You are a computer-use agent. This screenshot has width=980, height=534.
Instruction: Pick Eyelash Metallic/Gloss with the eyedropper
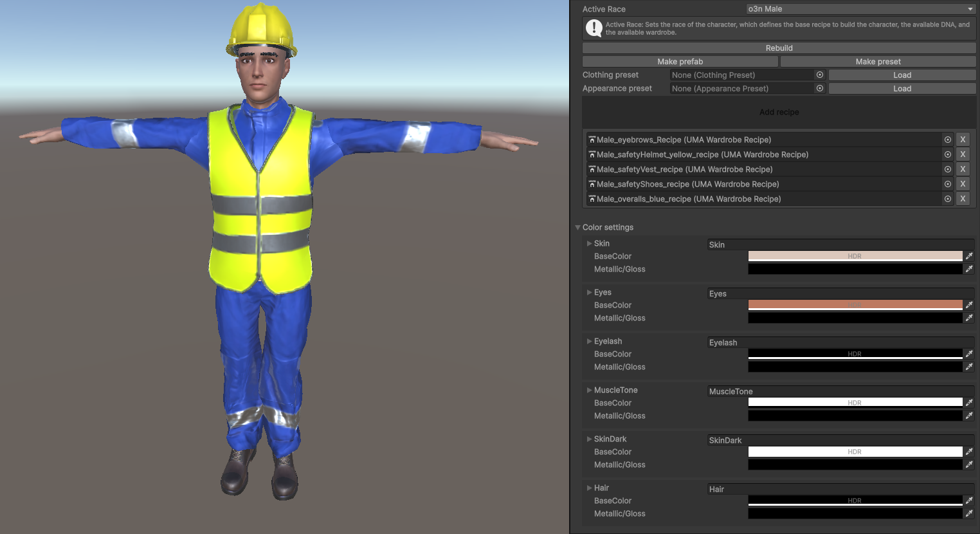coord(969,367)
